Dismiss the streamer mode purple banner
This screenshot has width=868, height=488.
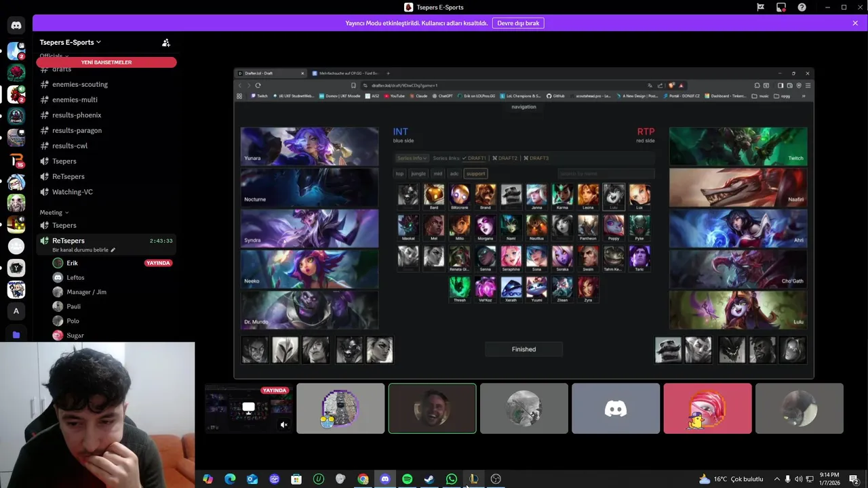click(855, 23)
